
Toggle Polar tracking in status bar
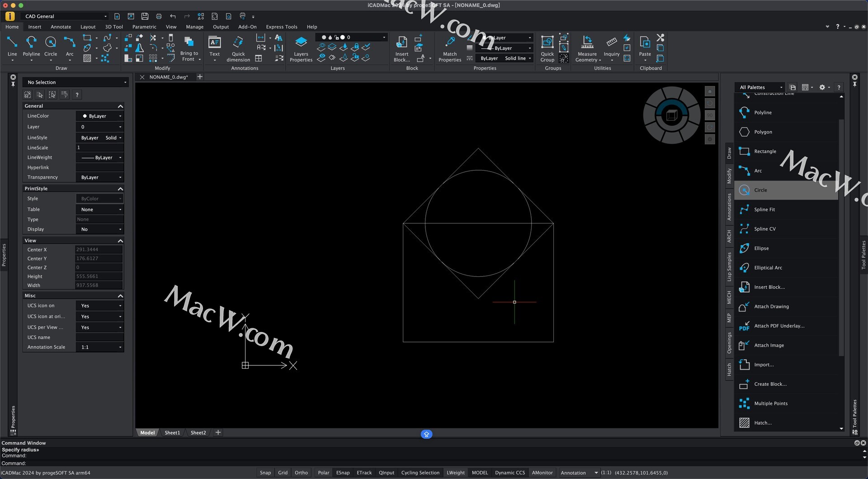pyautogui.click(x=324, y=473)
